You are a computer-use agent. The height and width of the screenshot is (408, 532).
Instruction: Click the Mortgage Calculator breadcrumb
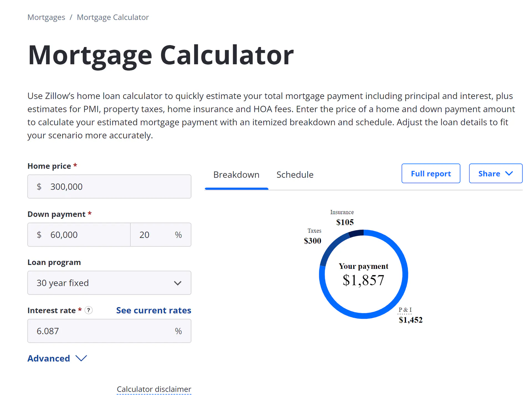click(113, 17)
